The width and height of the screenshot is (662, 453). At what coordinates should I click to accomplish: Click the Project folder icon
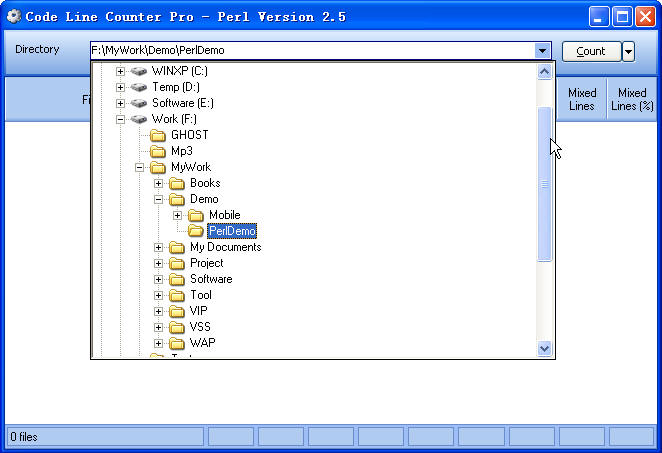[x=177, y=263]
